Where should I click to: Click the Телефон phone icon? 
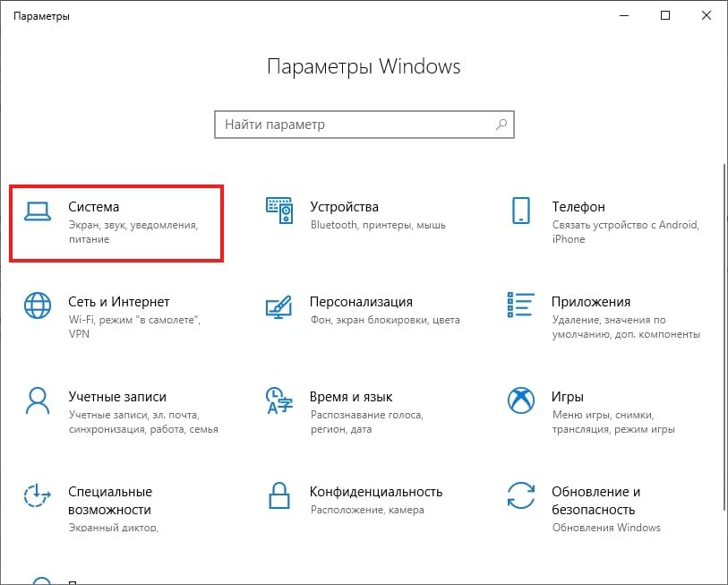tap(521, 211)
